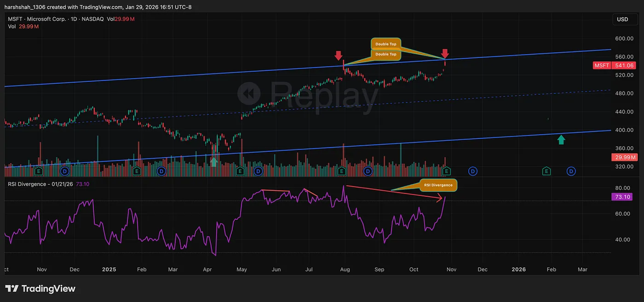The image size is (644, 302).
Task: Click the harshshah_1306 attribution text
Action: click(25, 7)
